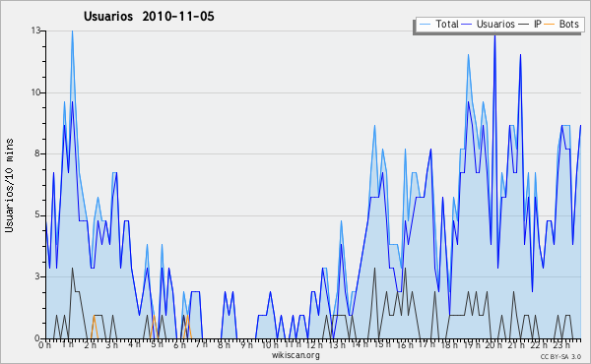Click the '5 h' x-axis label
591x364 pixels.
157,344
